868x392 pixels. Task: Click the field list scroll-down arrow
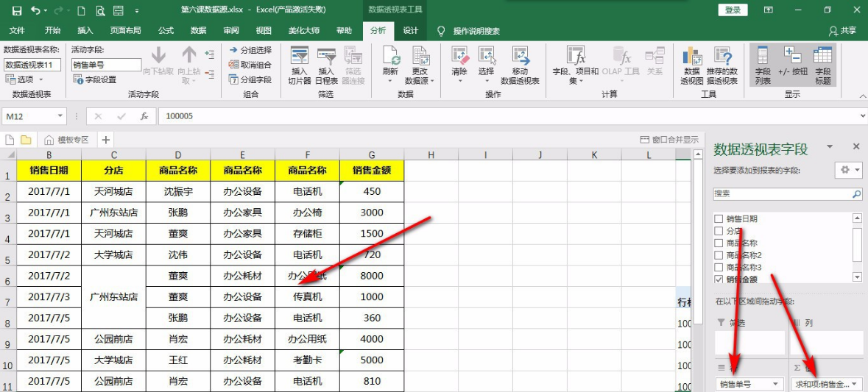tap(858, 277)
